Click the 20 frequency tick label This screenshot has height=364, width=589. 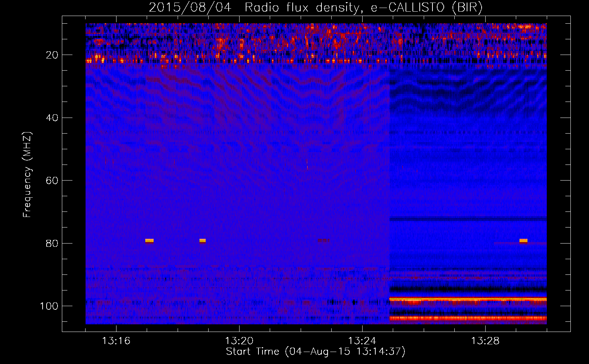52,55
